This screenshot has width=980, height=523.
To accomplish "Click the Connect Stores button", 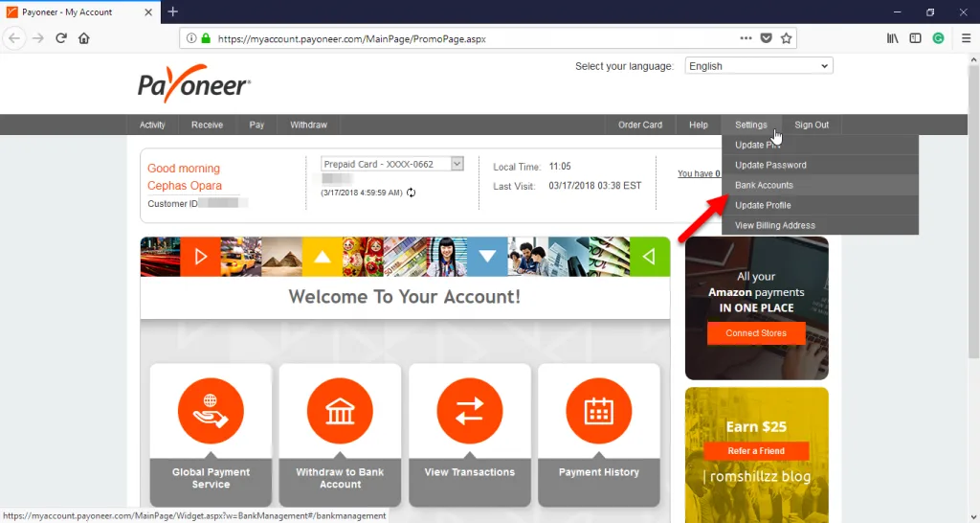I will point(756,332).
